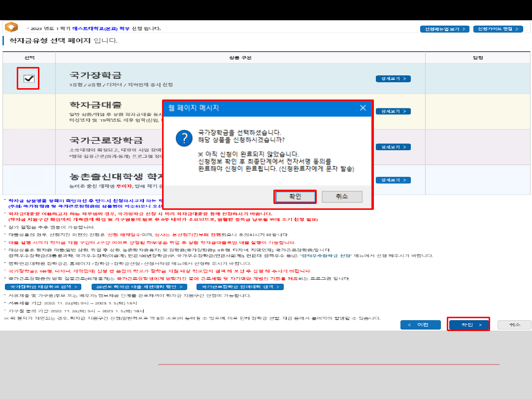Click the gray 취소 button at page bottom

(514, 325)
